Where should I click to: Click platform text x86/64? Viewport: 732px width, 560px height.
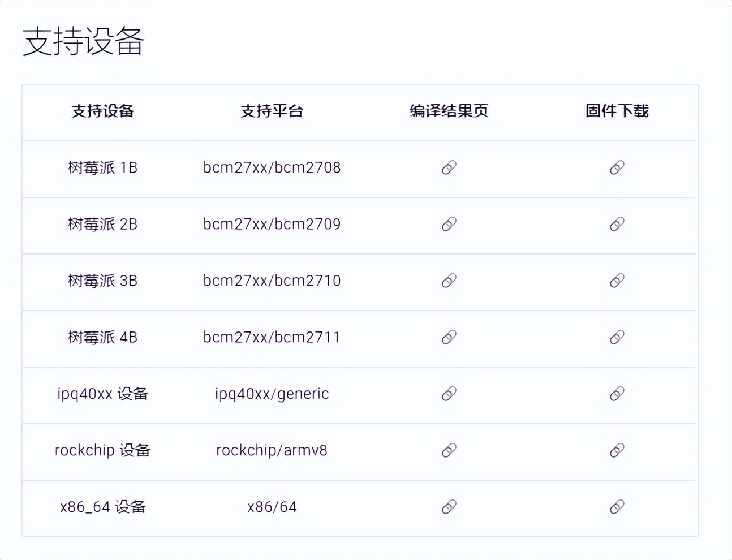coord(272,507)
